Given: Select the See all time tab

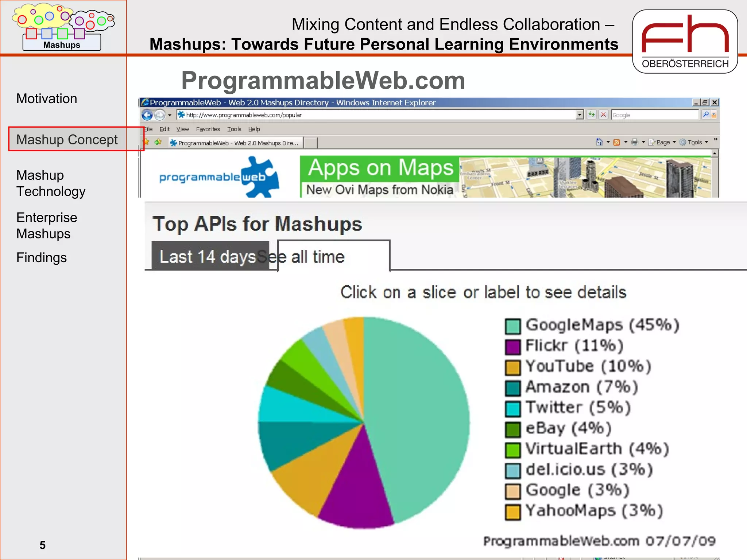Looking at the screenshot, I should click(334, 256).
